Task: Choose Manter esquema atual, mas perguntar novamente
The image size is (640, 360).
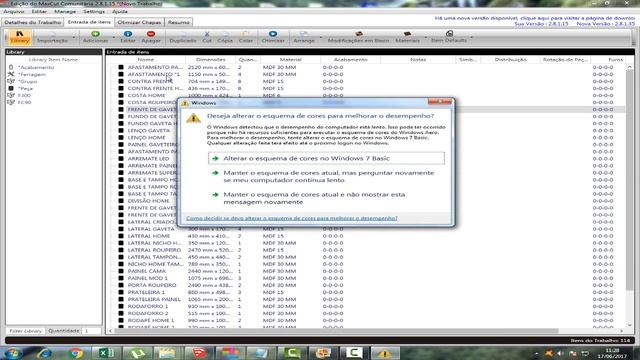Action: coord(326,176)
